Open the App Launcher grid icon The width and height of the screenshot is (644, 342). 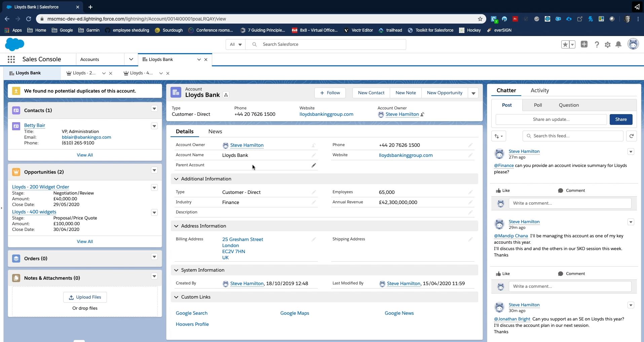[11, 59]
